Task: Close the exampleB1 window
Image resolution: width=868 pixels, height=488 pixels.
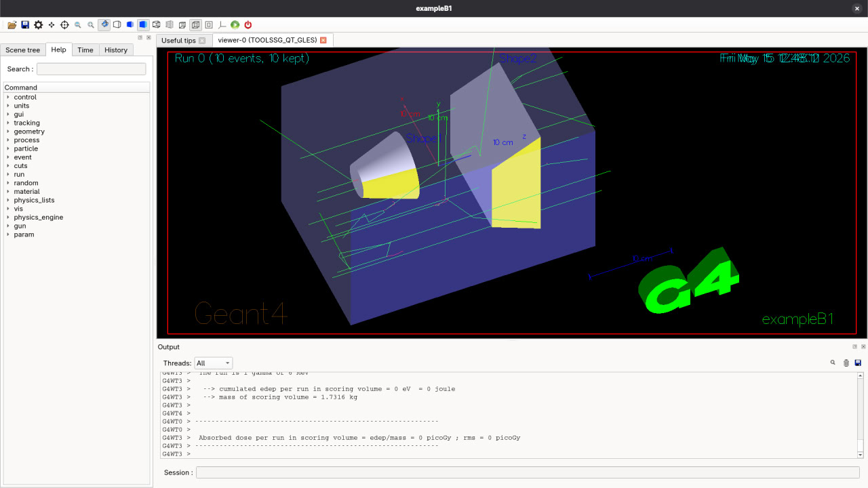Action: click(857, 8)
